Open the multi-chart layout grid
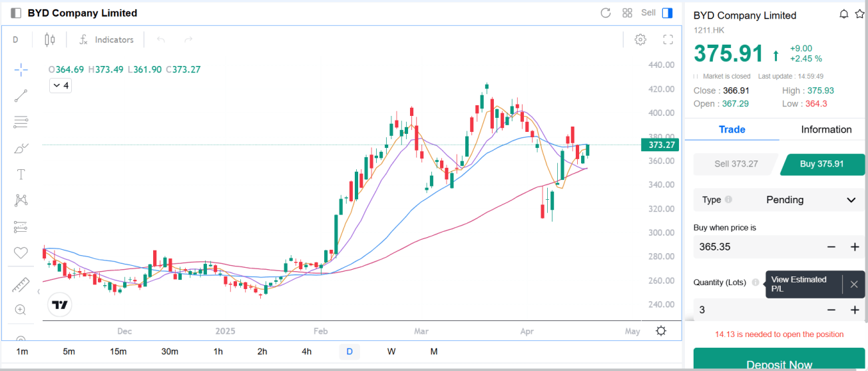 627,13
